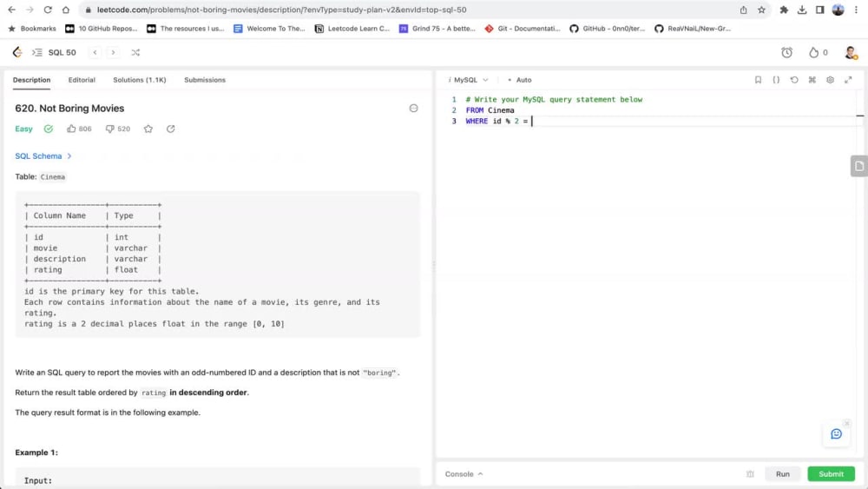Screen dimensions: 868x489
Task: Click the thumbs up like icon
Action: (71, 129)
